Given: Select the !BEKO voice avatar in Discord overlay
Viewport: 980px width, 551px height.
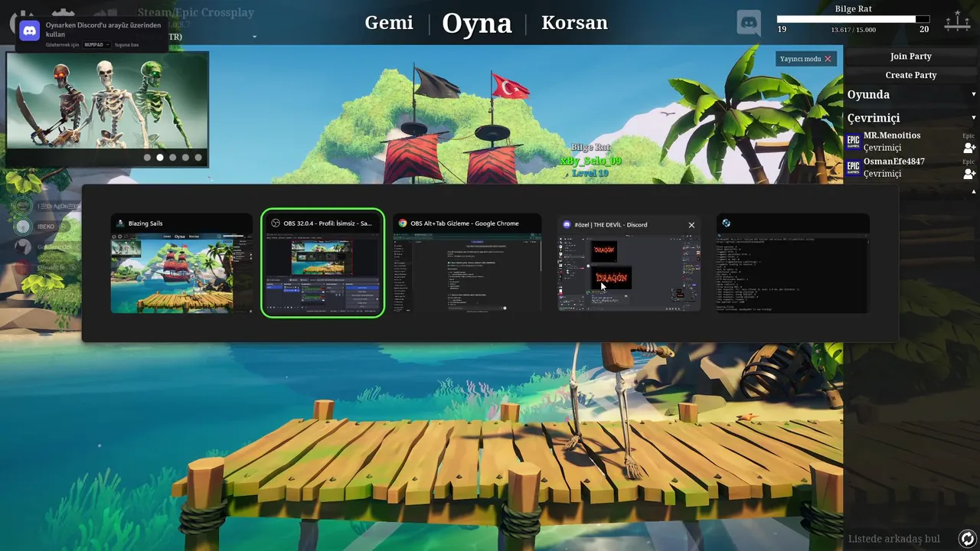Looking at the screenshot, I should tap(24, 227).
